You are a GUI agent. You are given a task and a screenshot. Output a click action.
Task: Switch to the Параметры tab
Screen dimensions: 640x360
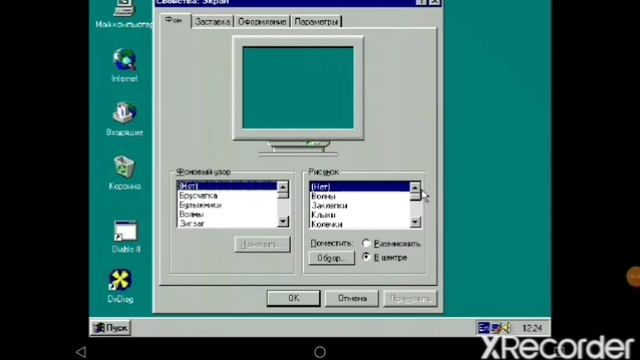coord(316,21)
